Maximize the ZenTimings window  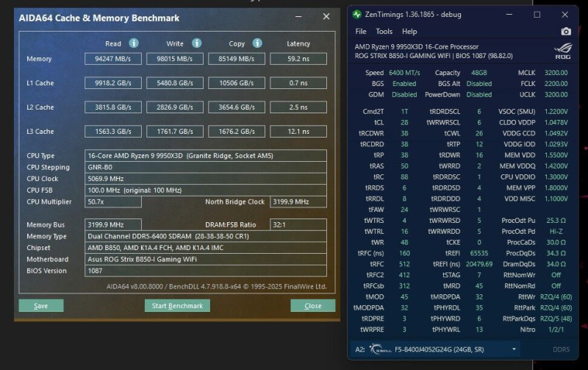pos(537,15)
